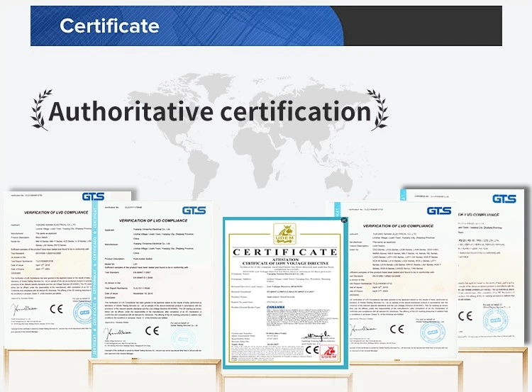532x392 pixels.
Task: Open the center UDEM certificate image
Action: pos(285,293)
